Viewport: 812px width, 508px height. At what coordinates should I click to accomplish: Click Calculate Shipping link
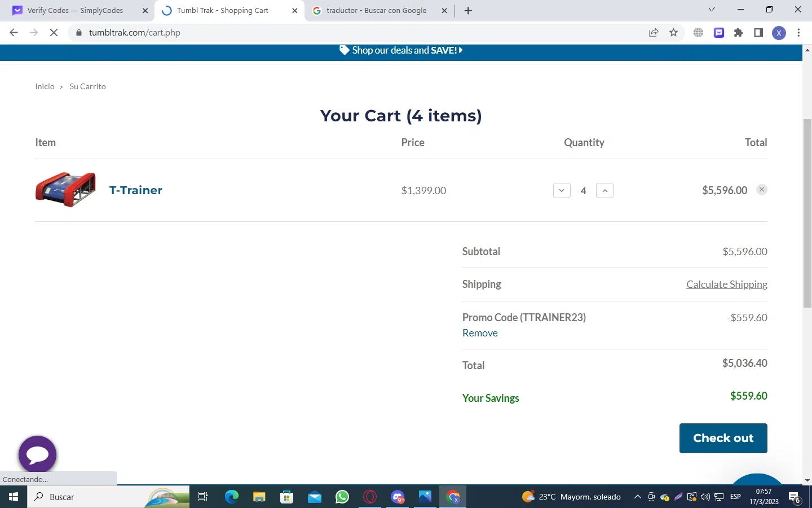tap(726, 284)
